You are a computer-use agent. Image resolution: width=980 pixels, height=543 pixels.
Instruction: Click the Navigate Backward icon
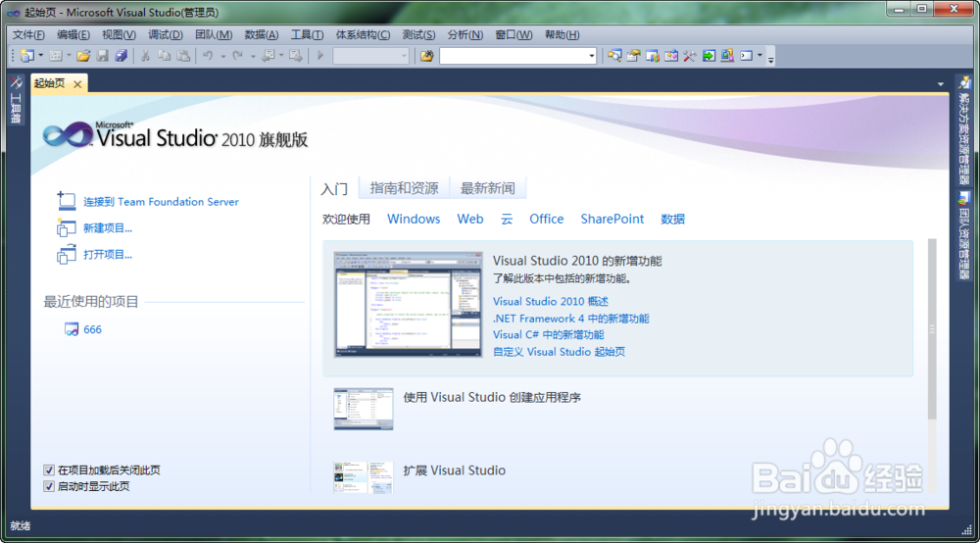point(268,56)
